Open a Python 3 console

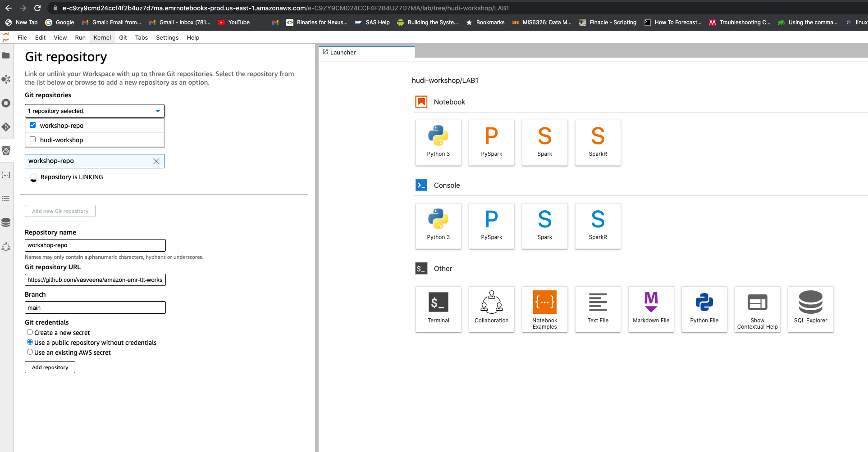click(439, 226)
